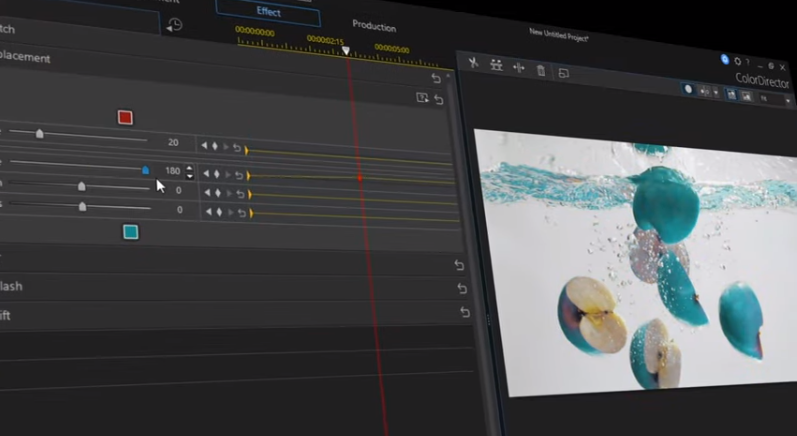Reset the 'lash' section
This screenshot has width=797, height=436.
(462, 288)
